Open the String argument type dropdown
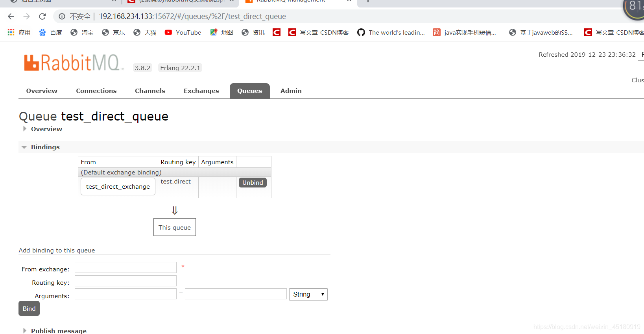The image size is (644, 334). click(x=308, y=295)
